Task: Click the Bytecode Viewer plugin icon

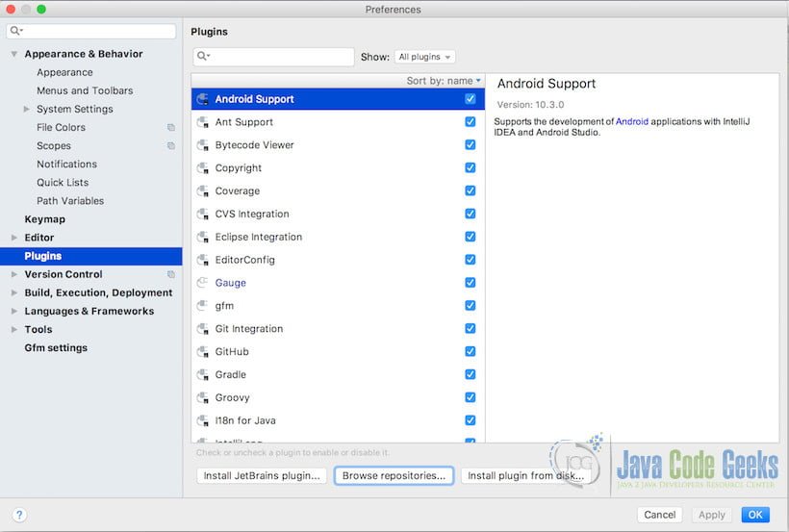Action: point(203,145)
